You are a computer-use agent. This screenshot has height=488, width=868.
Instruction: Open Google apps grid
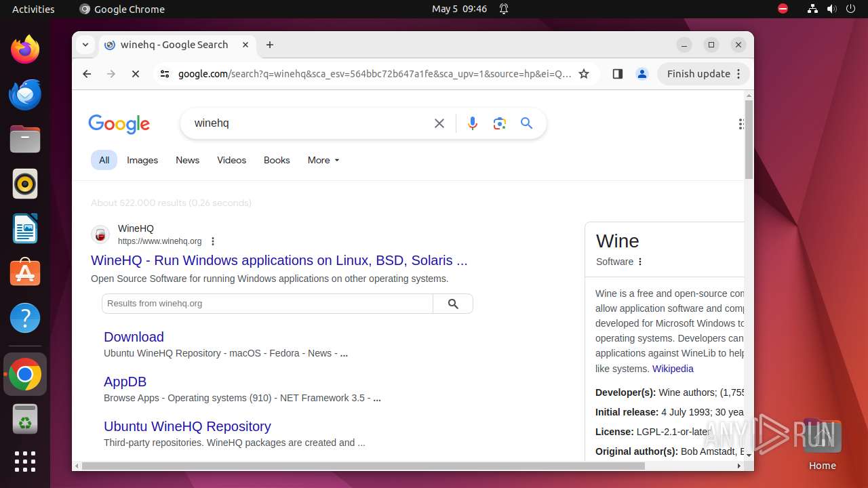(741, 123)
